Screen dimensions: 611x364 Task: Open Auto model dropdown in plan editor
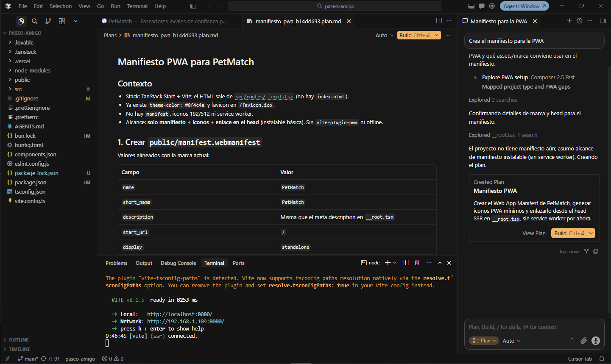coord(384,35)
